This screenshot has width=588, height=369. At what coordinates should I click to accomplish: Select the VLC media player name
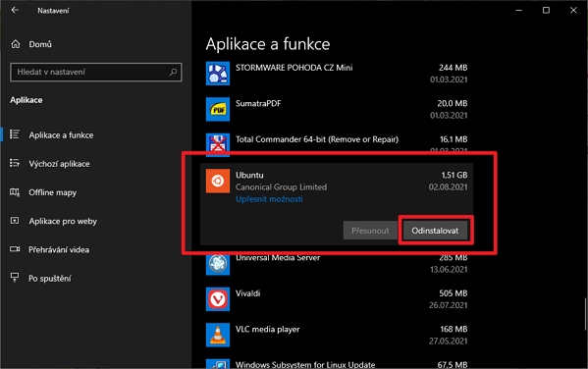tap(267, 329)
